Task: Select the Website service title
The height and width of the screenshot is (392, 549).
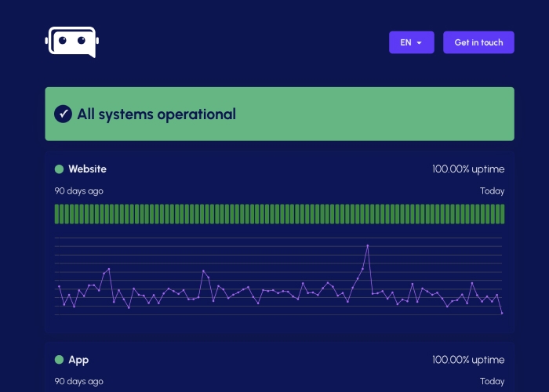Action: pyautogui.click(x=88, y=169)
